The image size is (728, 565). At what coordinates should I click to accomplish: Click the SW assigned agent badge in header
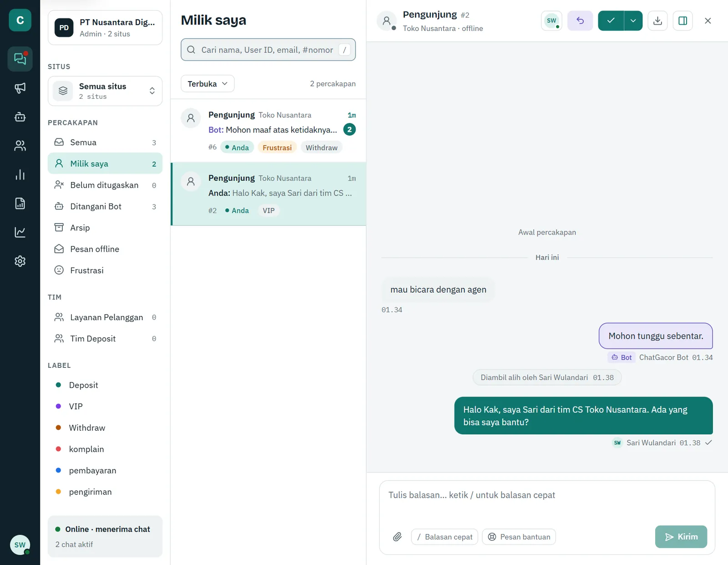point(551,20)
